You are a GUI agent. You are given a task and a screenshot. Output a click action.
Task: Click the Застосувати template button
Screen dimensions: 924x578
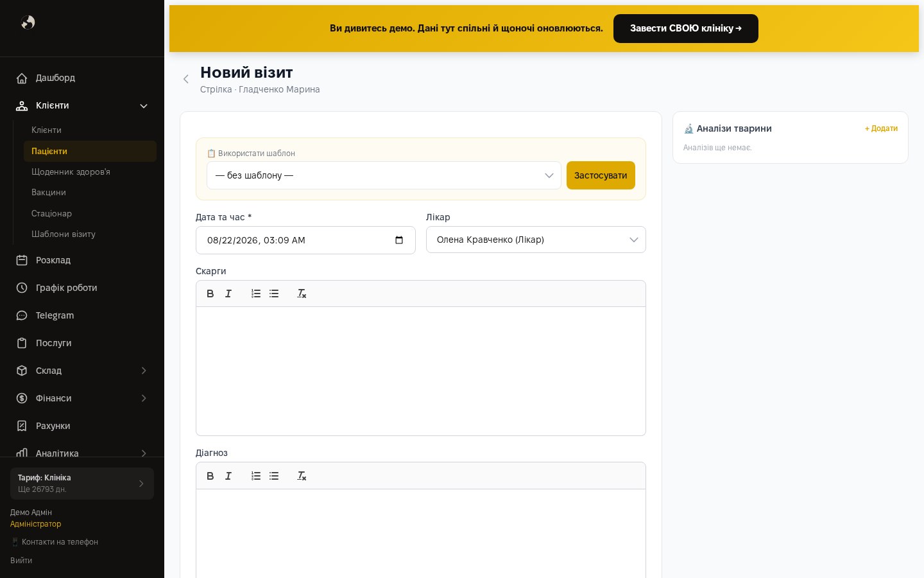click(601, 175)
